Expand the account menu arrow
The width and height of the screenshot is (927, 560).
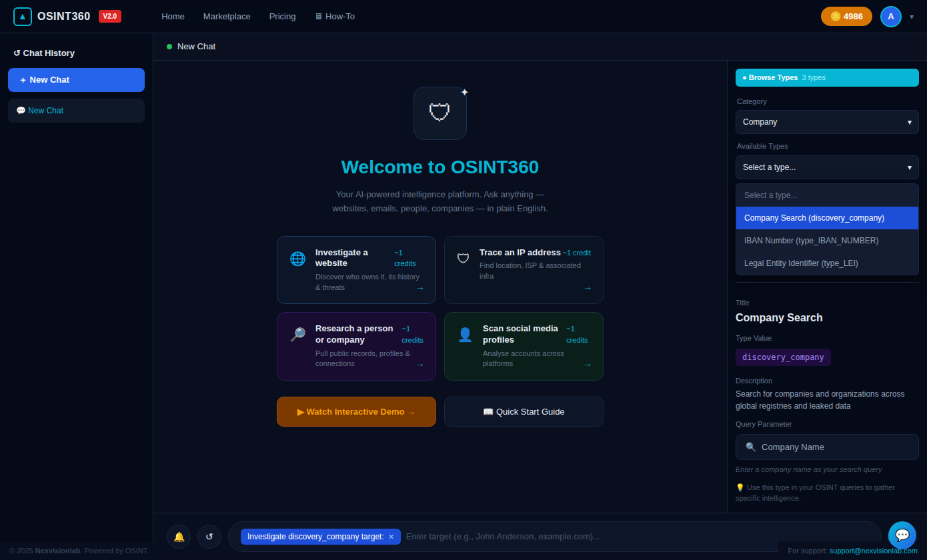click(912, 17)
